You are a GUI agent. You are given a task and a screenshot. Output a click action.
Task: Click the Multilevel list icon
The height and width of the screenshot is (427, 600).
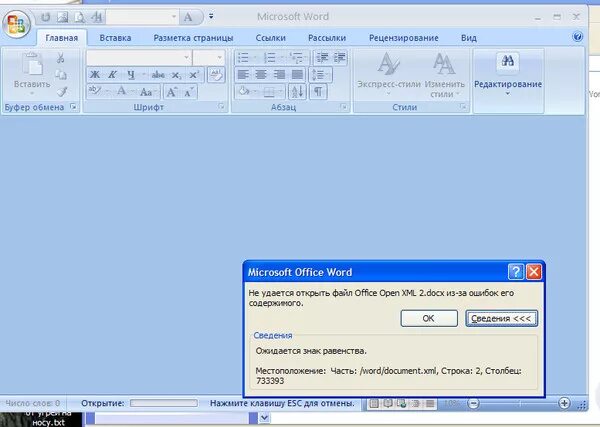pos(296,58)
